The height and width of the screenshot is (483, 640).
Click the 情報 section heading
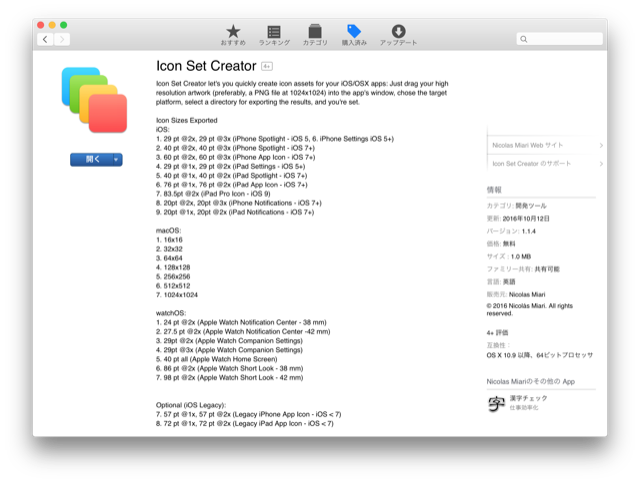(494, 190)
